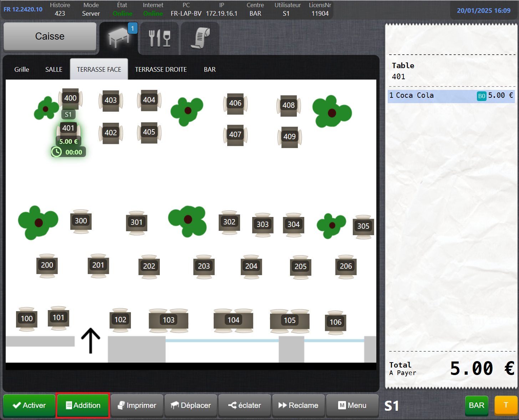Screen dimensions: 519x420
Task: Open the receipt ticket icon tab
Action: click(x=200, y=38)
